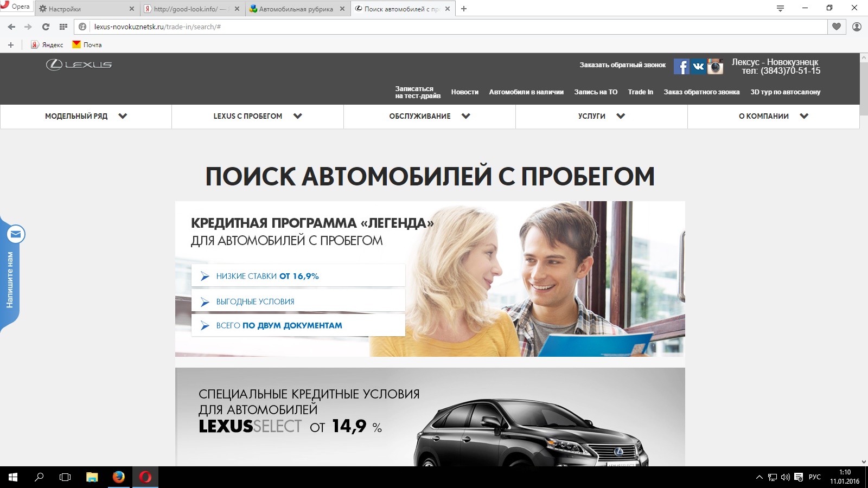This screenshot has height=488, width=868.
Task: Open Автомобили в наличии link
Action: (526, 92)
